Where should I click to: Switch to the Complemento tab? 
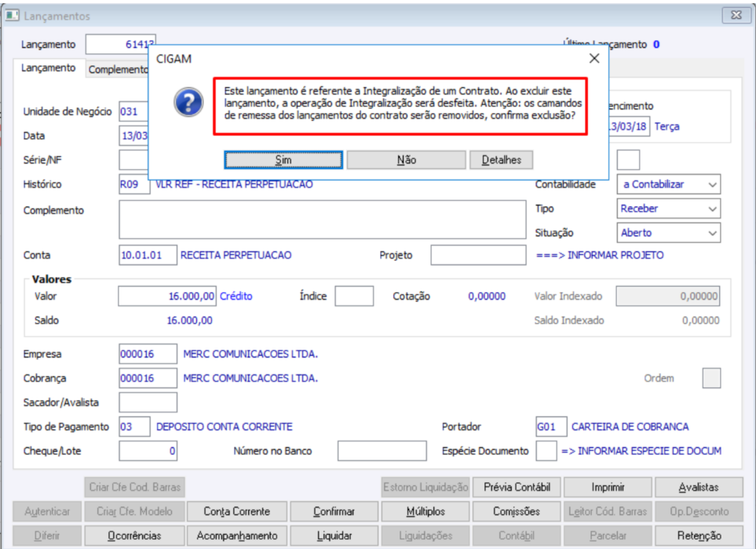[x=118, y=69]
